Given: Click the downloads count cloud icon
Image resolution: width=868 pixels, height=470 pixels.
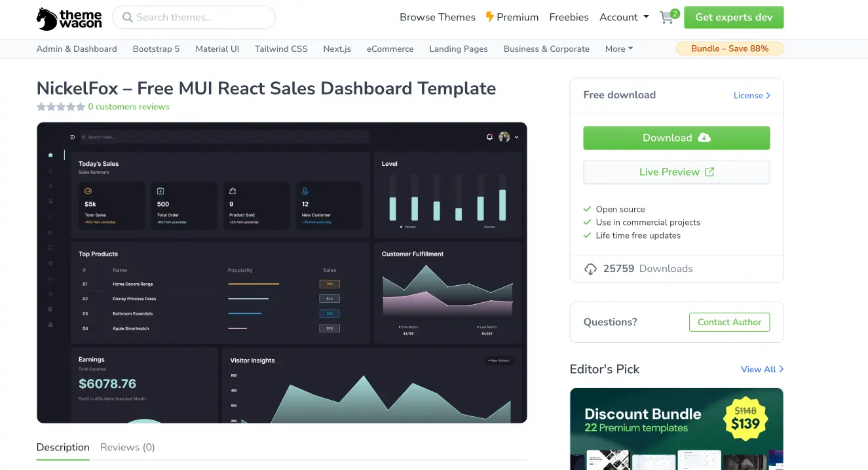Looking at the screenshot, I should tap(590, 269).
